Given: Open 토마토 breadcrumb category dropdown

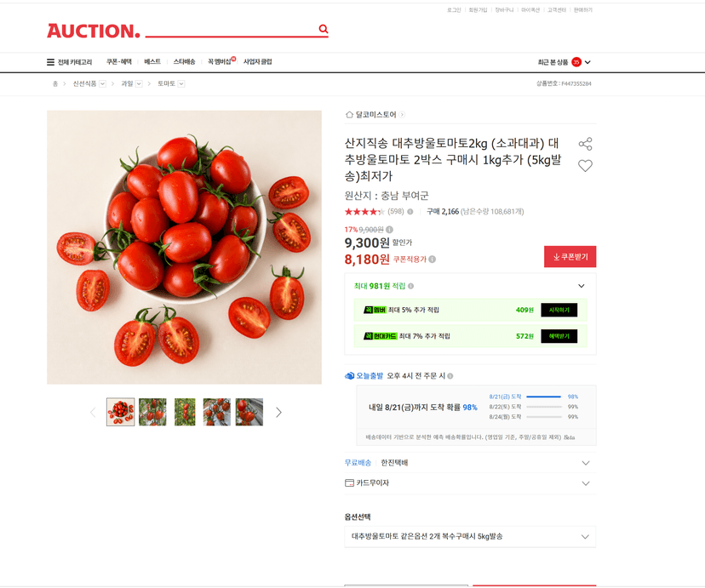Looking at the screenshot, I should tap(181, 83).
